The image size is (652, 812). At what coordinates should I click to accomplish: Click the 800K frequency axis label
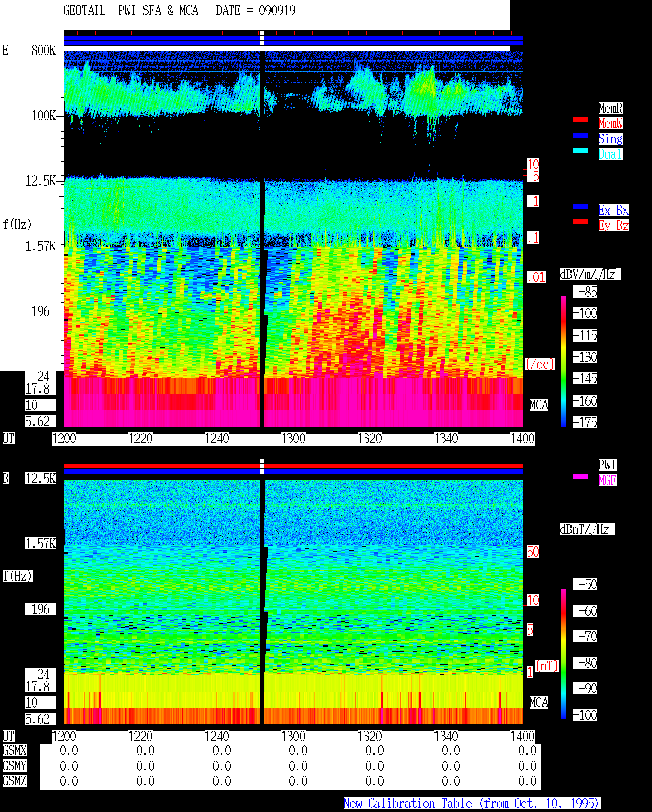tap(43, 50)
